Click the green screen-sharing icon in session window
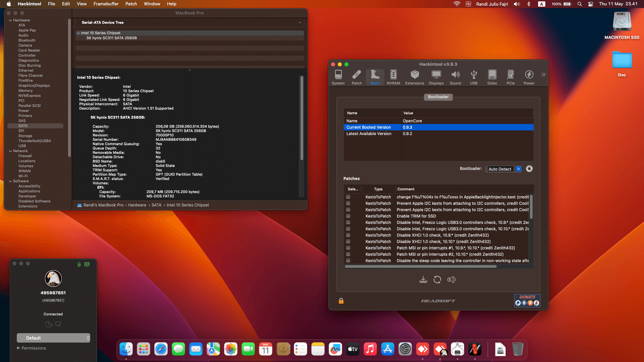The width and height of the screenshot is (644, 362). point(87,264)
